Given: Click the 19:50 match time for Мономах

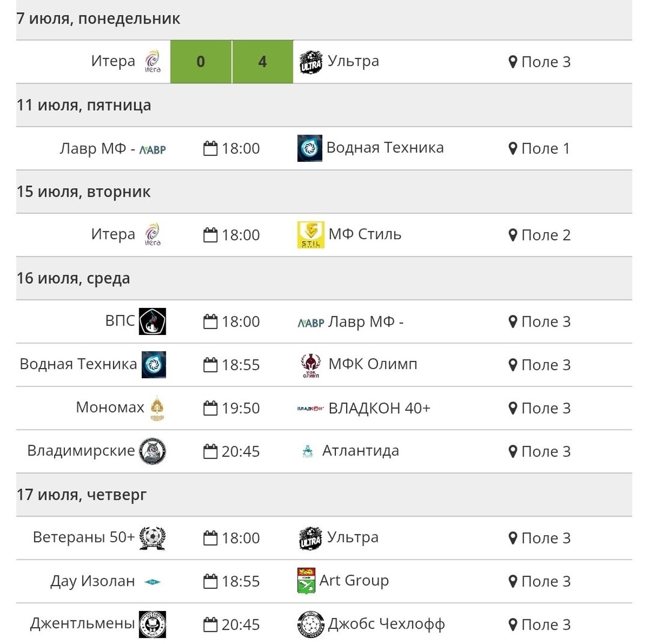Looking at the screenshot, I should [240, 408].
